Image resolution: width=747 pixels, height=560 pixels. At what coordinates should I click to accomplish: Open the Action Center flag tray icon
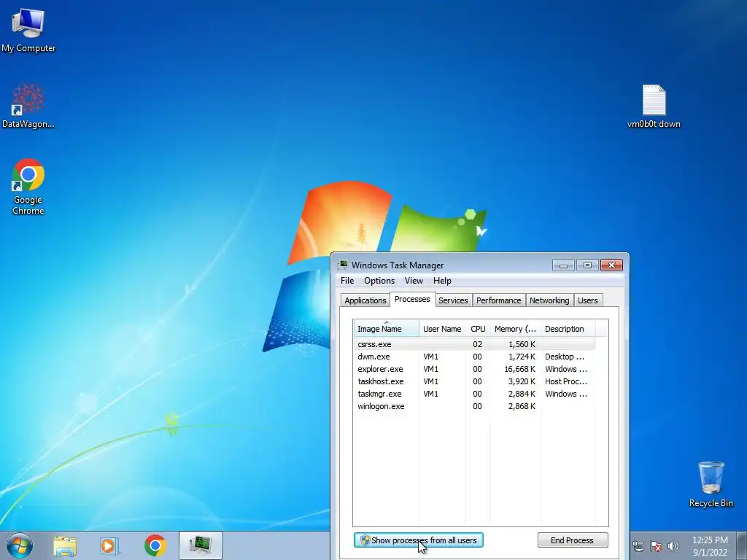tap(656, 546)
